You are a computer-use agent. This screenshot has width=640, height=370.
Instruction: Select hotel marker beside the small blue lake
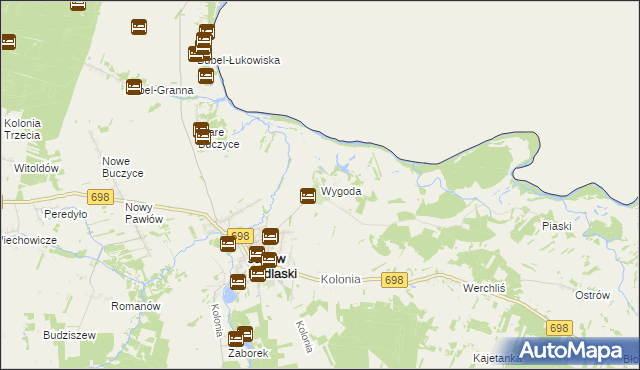(x=238, y=282)
